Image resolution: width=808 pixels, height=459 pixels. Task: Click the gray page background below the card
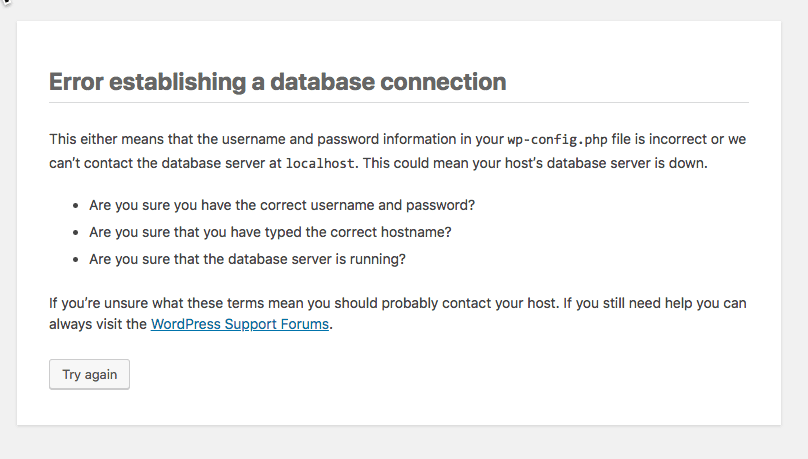pyautogui.click(x=399, y=442)
